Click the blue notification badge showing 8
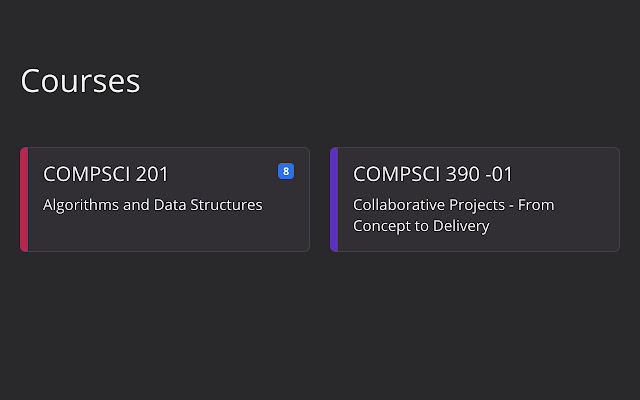 (286, 171)
